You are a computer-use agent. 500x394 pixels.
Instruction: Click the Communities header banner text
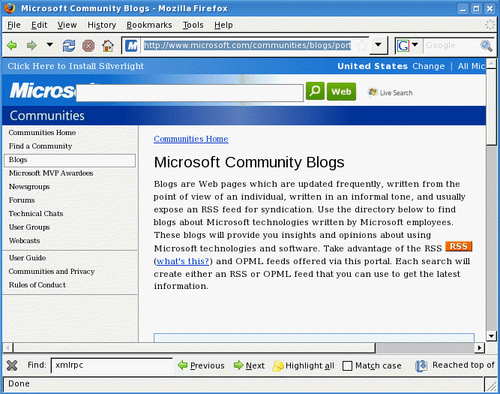coord(47,116)
